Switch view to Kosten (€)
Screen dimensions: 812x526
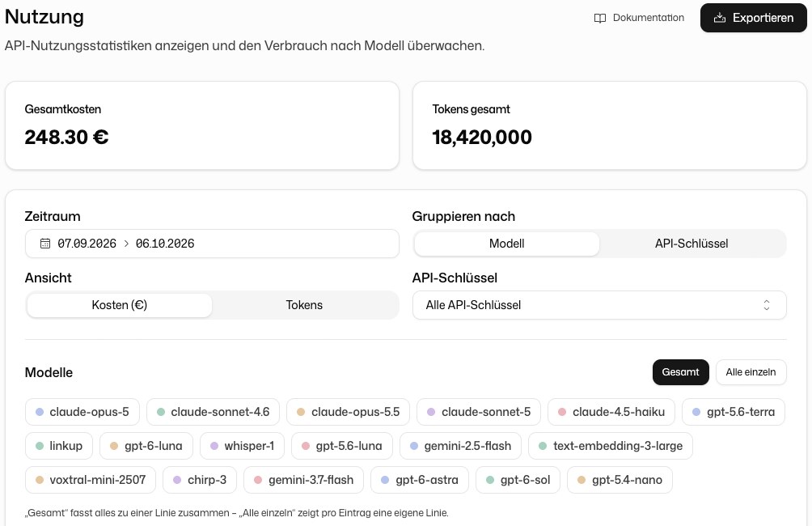tap(120, 305)
